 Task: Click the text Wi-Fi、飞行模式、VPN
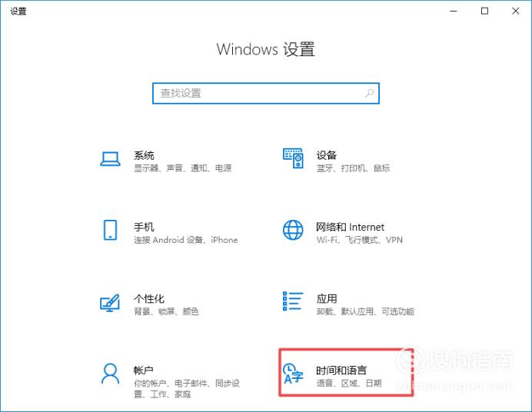[x=360, y=240]
